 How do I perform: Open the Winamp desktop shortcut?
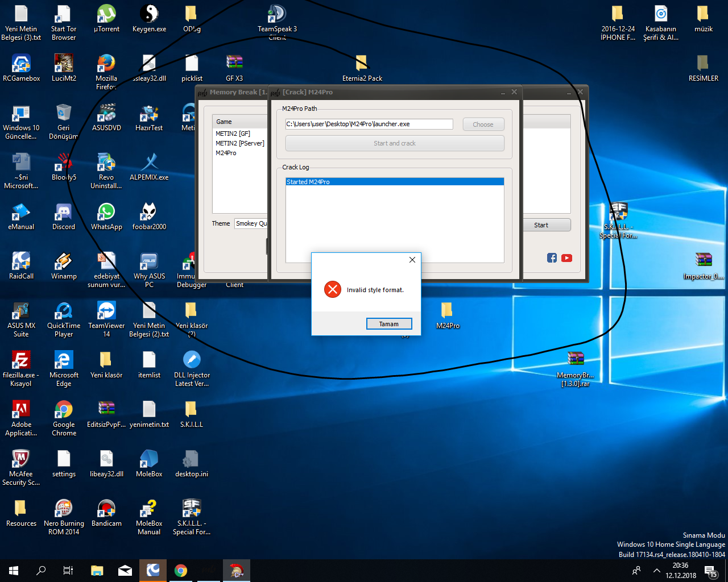tap(64, 266)
